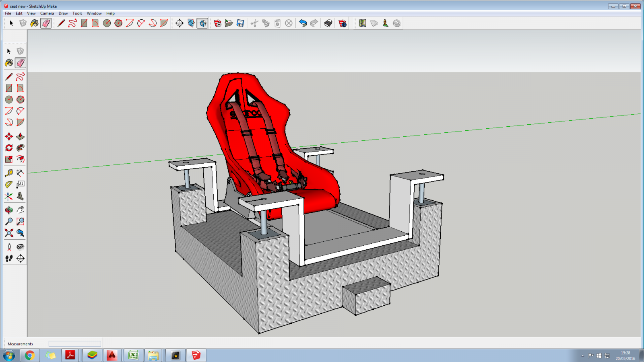This screenshot has height=362, width=644.
Task: Pick the 3D Text tool
Action: click(x=20, y=196)
